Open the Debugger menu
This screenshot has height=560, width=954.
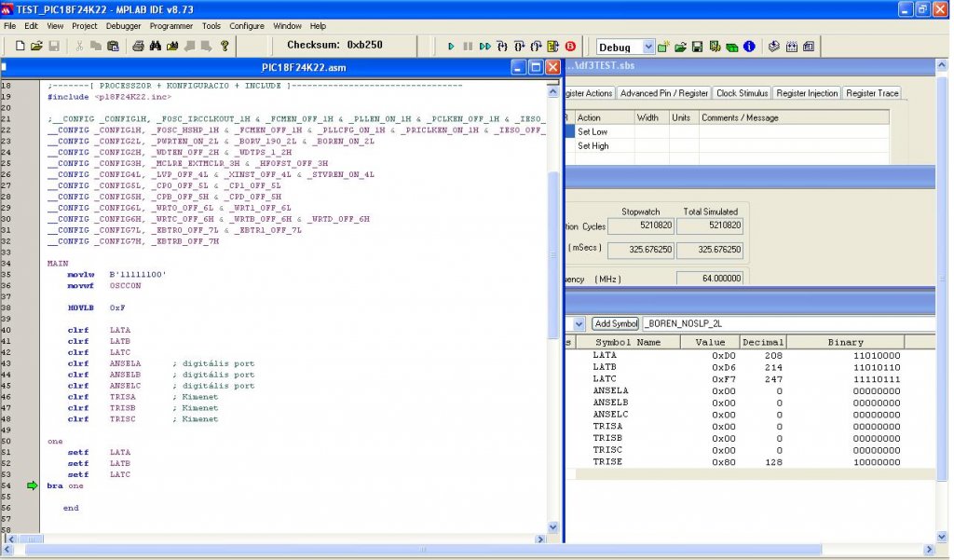point(124,26)
